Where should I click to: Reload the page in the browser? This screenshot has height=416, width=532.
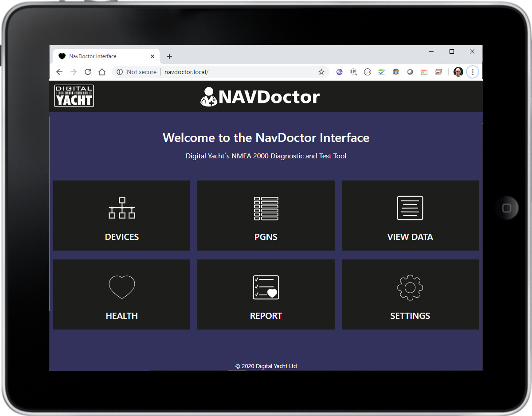point(88,72)
